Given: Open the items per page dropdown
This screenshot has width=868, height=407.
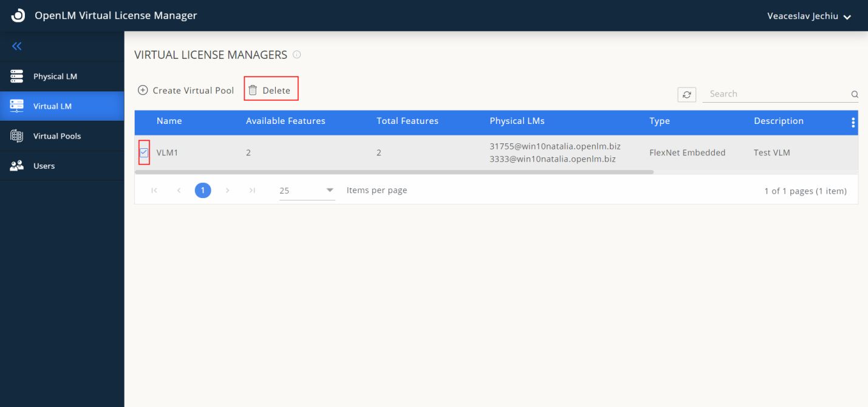Looking at the screenshot, I should 307,191.
